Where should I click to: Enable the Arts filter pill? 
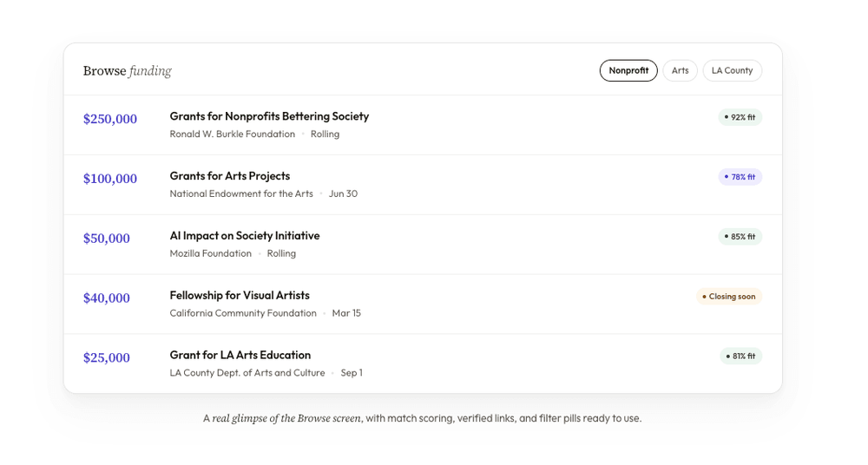(x=680, y=70)
